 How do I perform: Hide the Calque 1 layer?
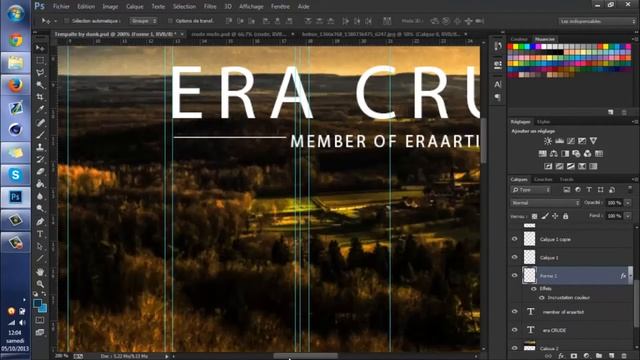point(515,258)
